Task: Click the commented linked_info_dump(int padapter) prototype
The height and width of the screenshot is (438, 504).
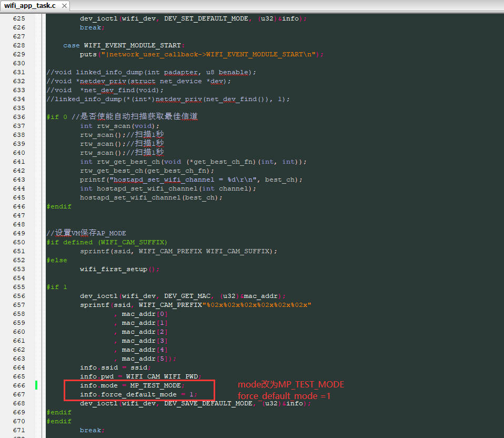Action: coord(152,72)
